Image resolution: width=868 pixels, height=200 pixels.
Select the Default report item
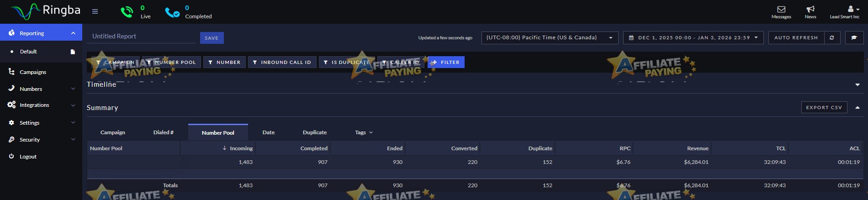click(x=28, y=52)
